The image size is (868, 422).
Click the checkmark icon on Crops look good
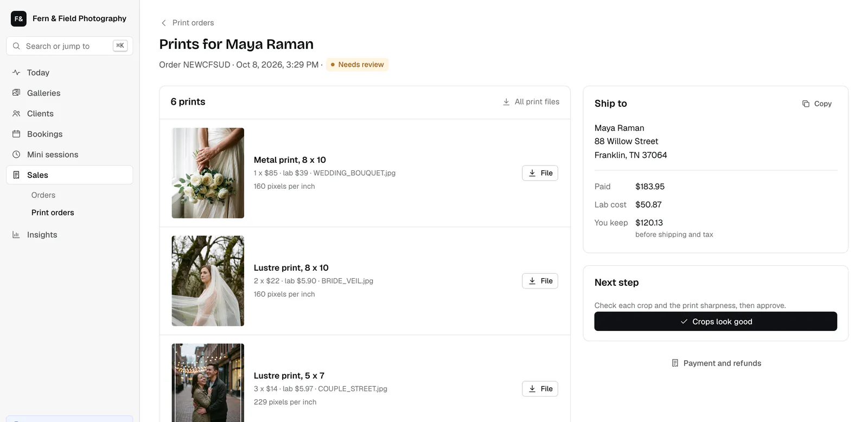coord(684,322)
